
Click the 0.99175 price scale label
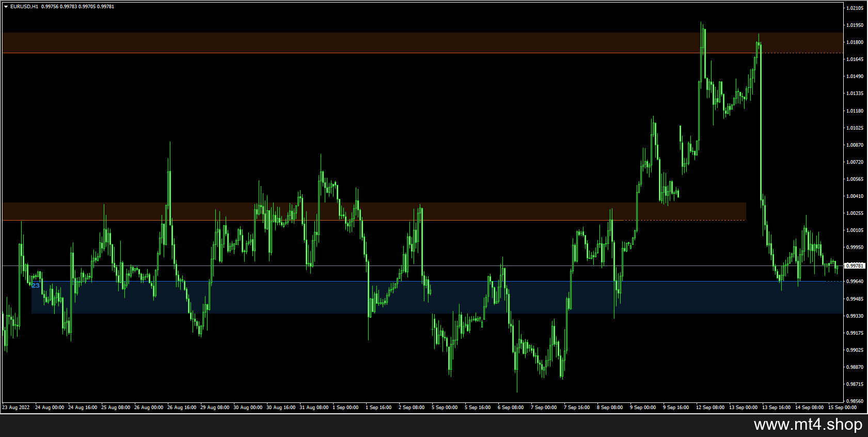tap(855, 333)
